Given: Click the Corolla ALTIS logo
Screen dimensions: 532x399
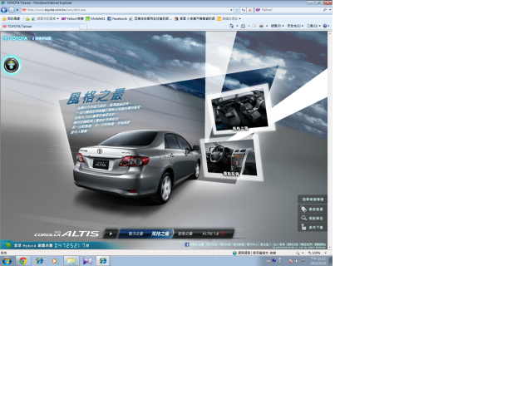Looking at the screenshot, I should [x=66, y=234].
